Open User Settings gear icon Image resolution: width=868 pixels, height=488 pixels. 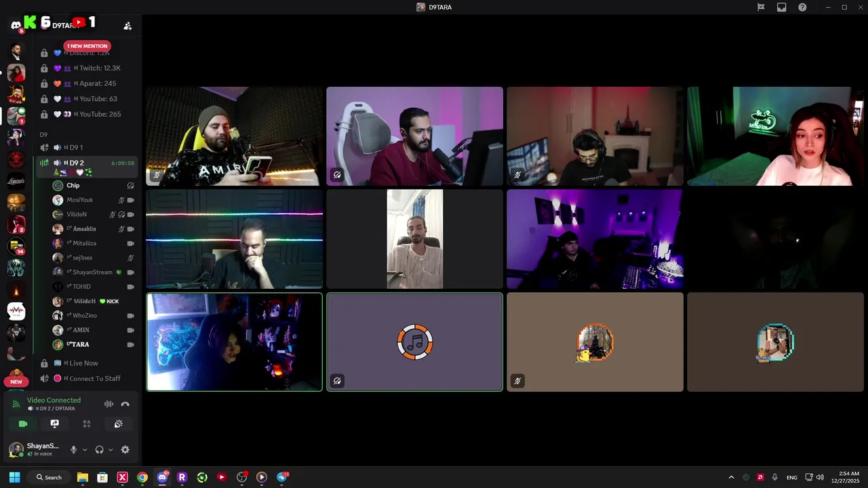tap(125, 449)
